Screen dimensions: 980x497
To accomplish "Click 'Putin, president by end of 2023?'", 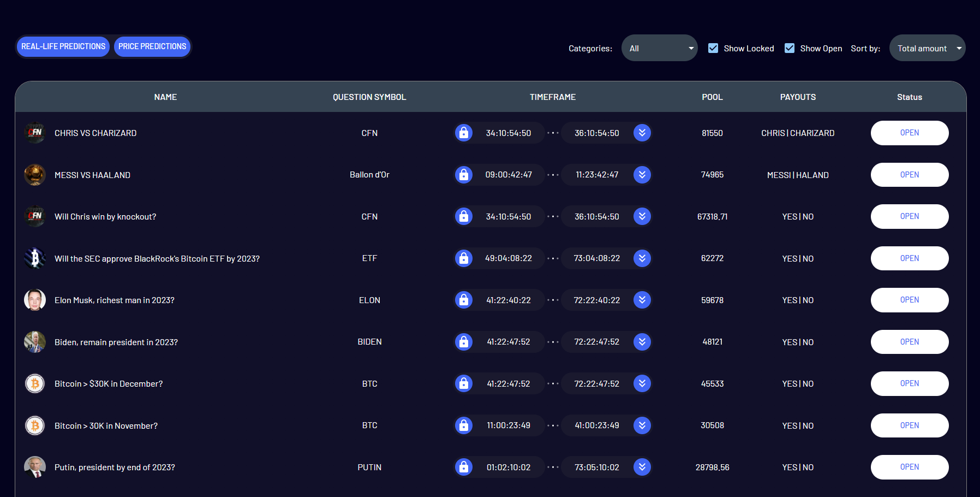I will point(115,468).
